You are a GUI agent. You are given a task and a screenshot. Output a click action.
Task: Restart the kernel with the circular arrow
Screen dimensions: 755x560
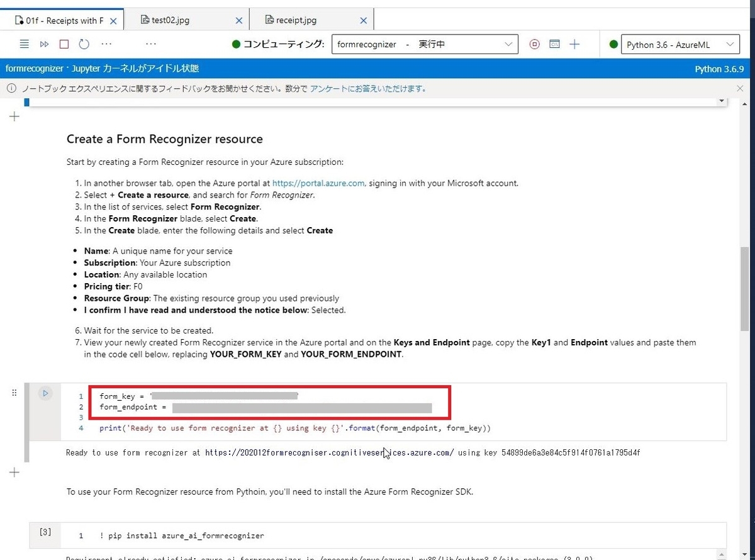point(84,44)
